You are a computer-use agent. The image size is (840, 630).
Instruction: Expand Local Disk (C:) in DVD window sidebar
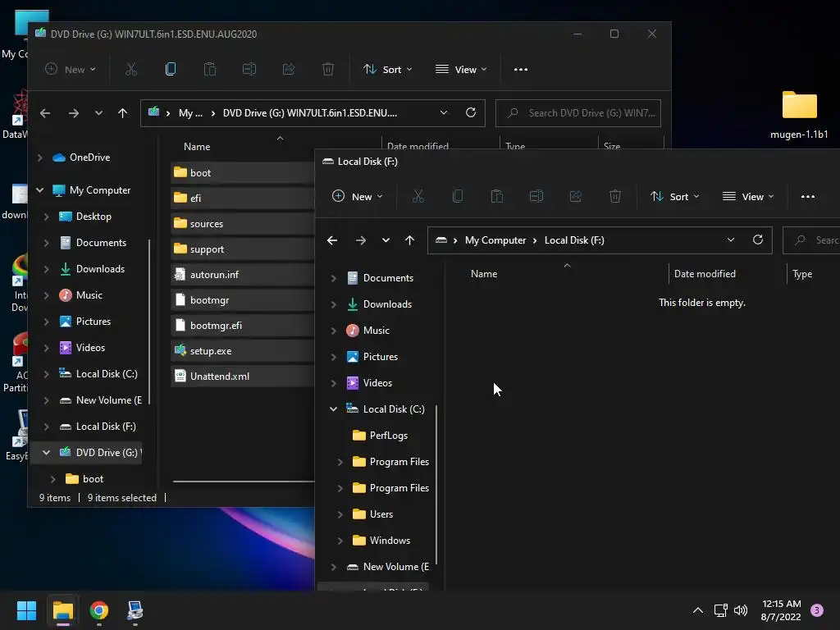pyautogui.click(x=47, y=374)
